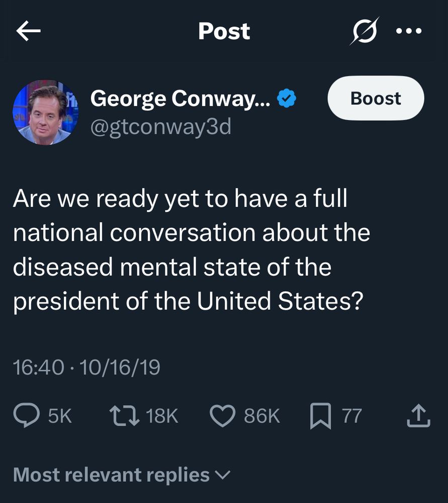This screenshot has height=503, width=448.
Task: Bookmark the post with the bookmark icon
Action: point(320,416)
